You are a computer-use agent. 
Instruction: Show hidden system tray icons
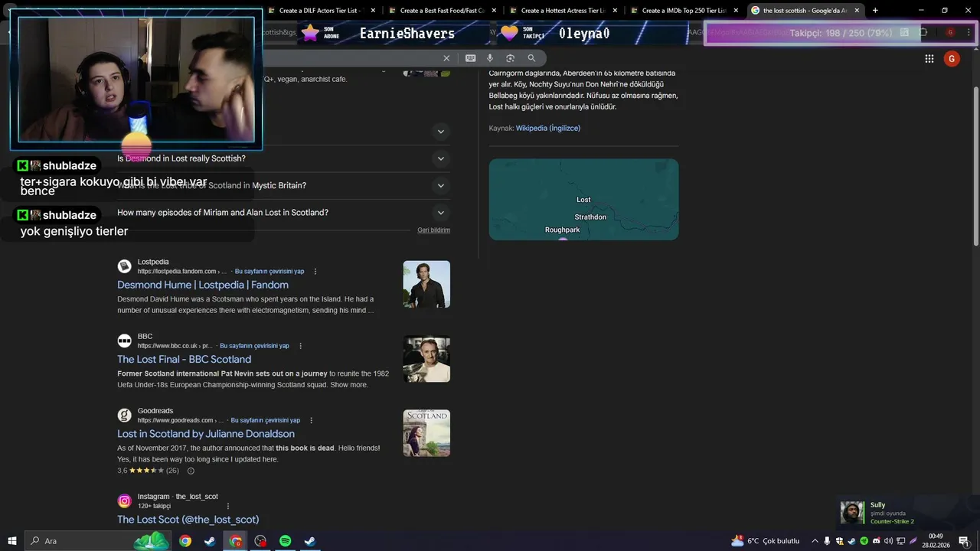point(815,541)
